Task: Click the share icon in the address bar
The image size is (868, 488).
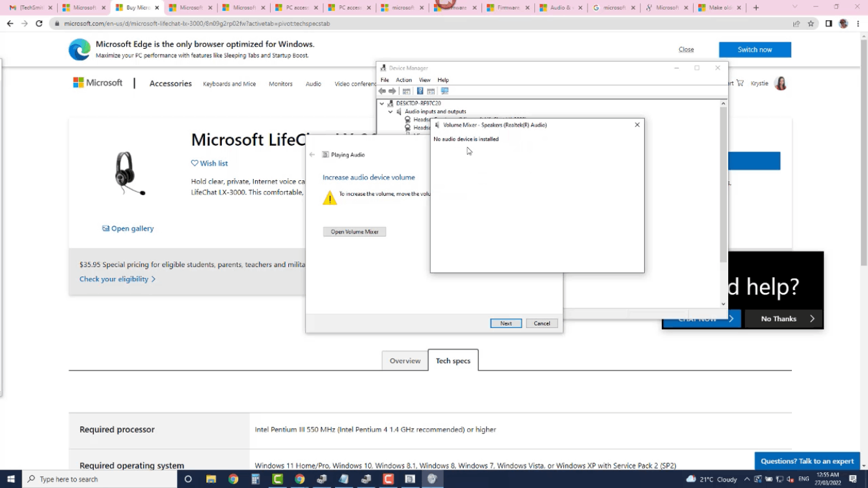Action: click(x=796, y=23)
